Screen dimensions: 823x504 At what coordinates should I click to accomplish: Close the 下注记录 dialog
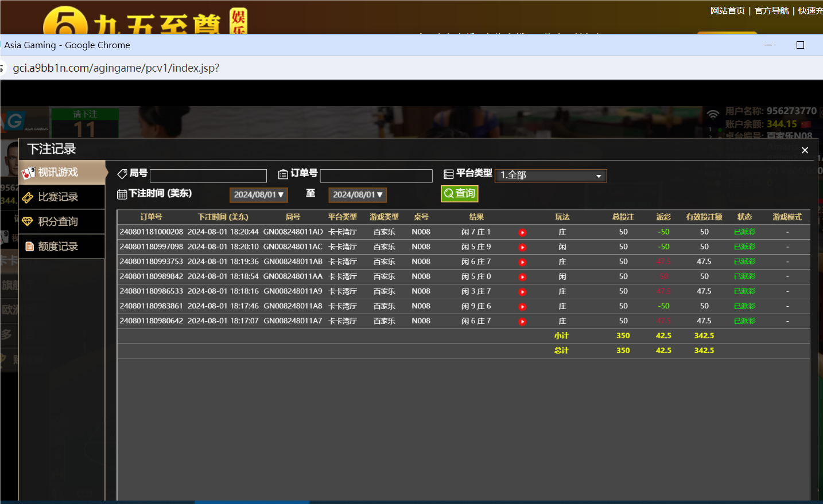[x=805, y=150]
